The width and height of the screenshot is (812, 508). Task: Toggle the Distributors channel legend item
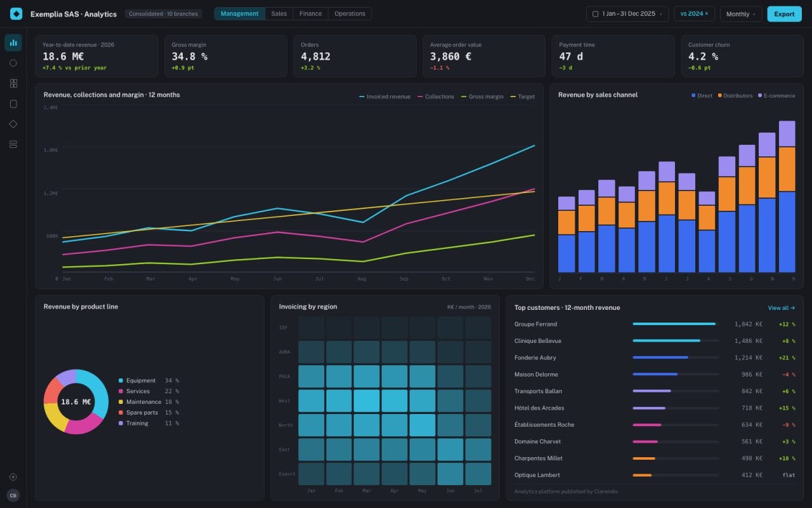click(735, 96)
